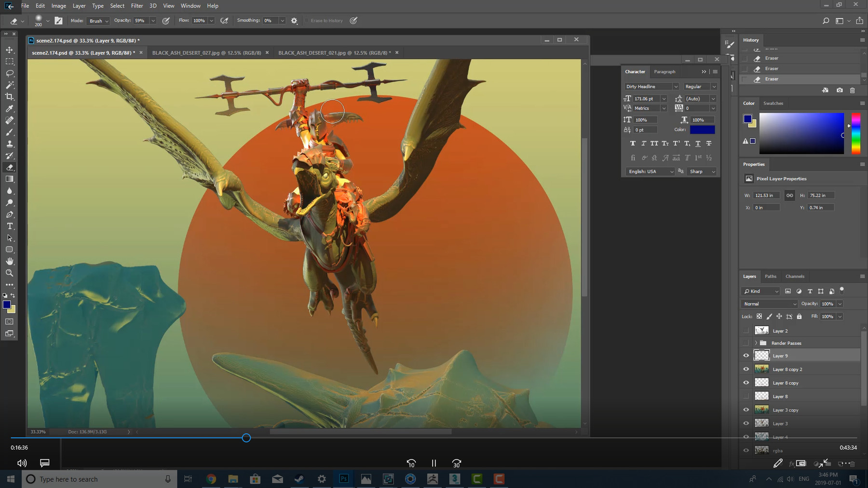Expand the Render Passes layer group
The image size is (868, 488).
tap(756, 343)
